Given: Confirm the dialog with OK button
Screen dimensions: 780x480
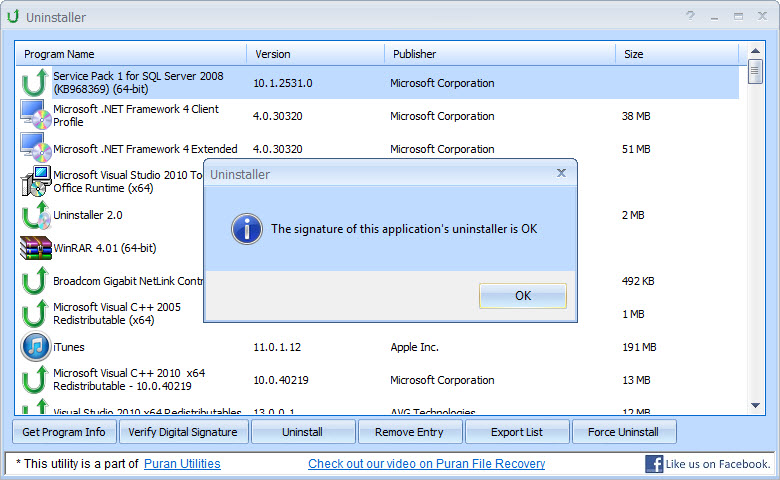Looking at the screenshot, I should (523, 296).
